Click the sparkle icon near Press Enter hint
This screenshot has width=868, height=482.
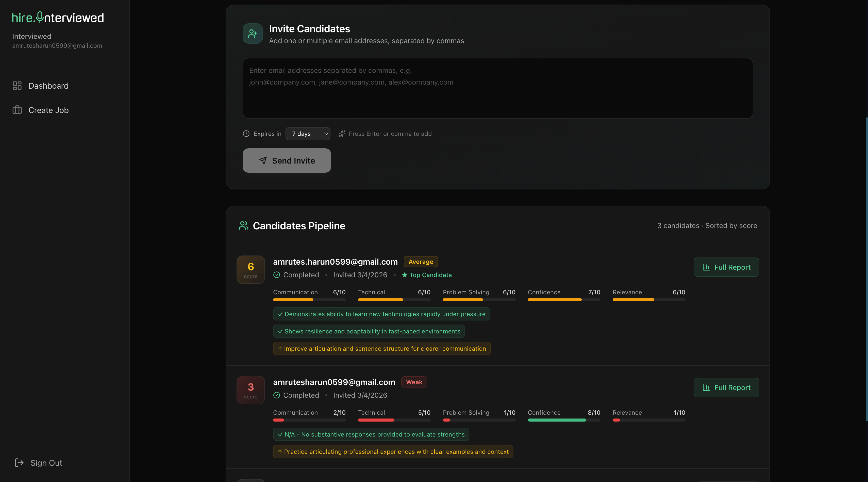click(342, 134)
